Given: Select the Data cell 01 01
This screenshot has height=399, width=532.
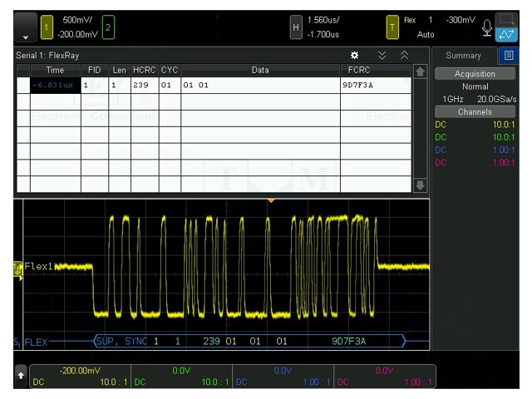Looking at the screenshot, I should [x=260, y=85].
